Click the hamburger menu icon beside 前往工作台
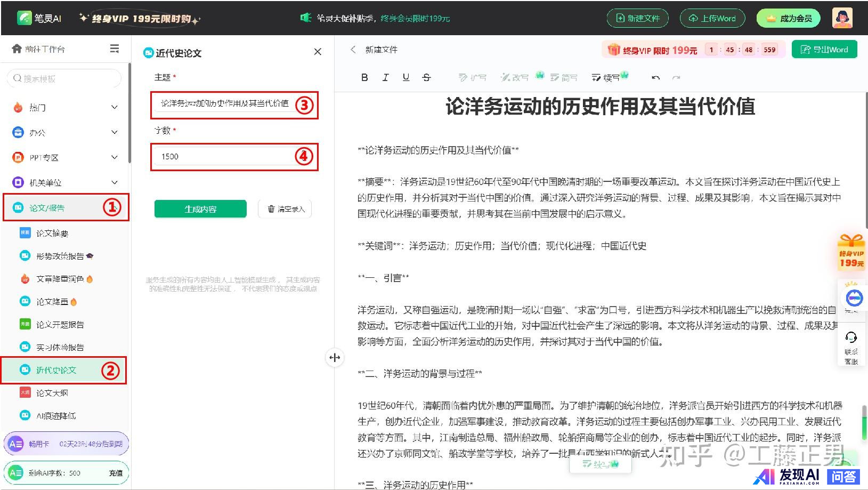 tap(114, 49)
